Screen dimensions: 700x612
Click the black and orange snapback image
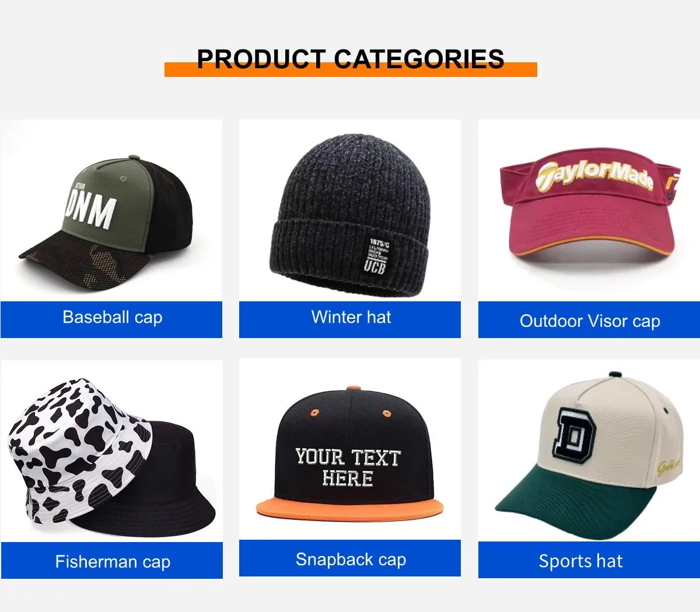pyautogui.click(x=350, y=453)
